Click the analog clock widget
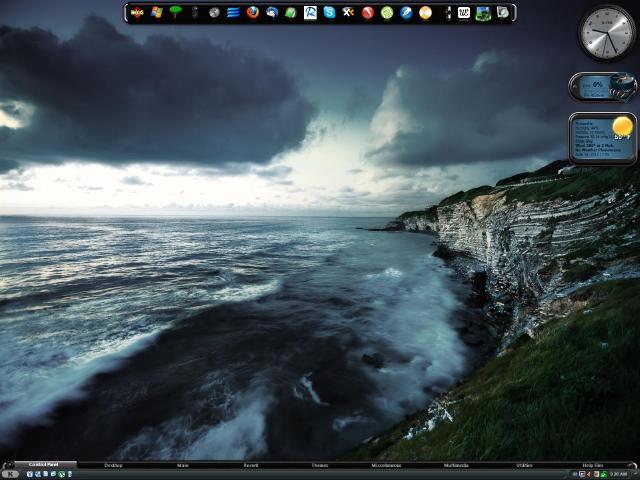 tap(606, 33)
